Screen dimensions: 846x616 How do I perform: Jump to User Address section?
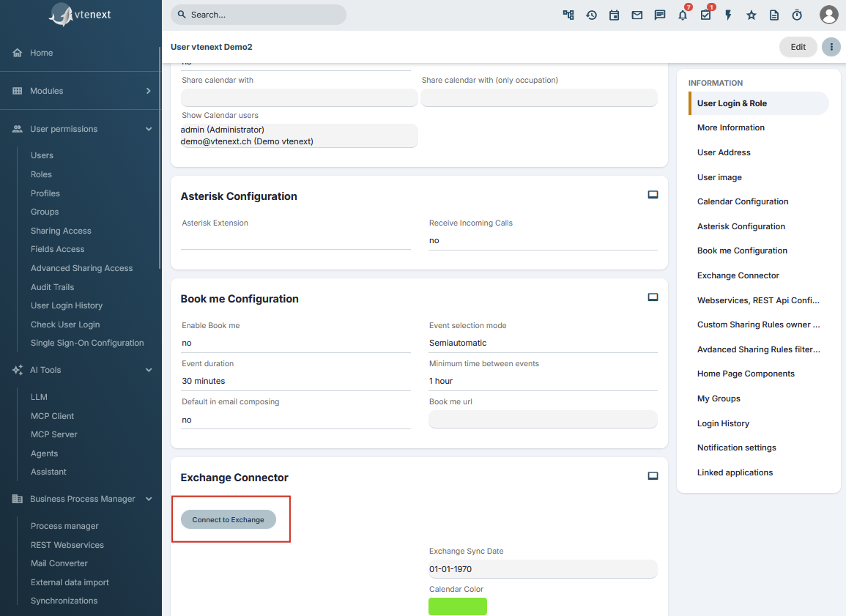pyautogui.click(x=724, y=152)
